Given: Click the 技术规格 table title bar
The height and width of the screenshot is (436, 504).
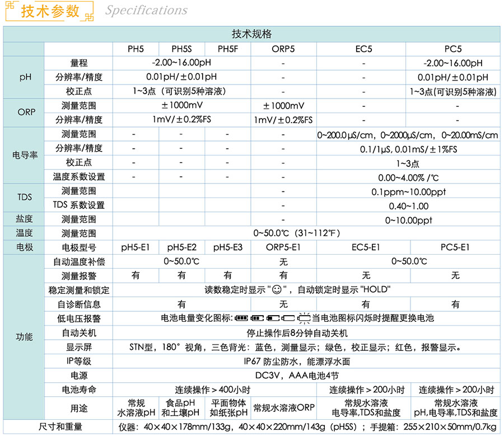Looking at the screenshot, I should [252, 34].
